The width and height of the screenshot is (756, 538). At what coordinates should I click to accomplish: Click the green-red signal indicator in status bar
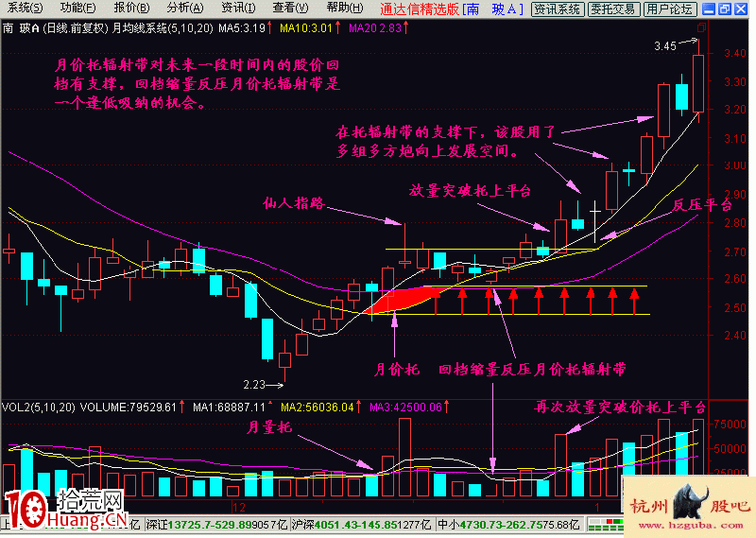606,525
